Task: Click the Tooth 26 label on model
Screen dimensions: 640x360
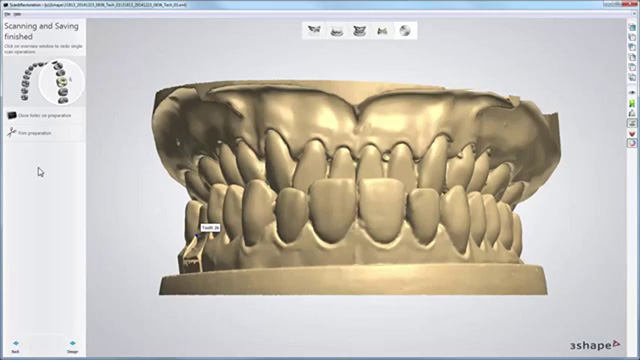Action: coord(210,228)
